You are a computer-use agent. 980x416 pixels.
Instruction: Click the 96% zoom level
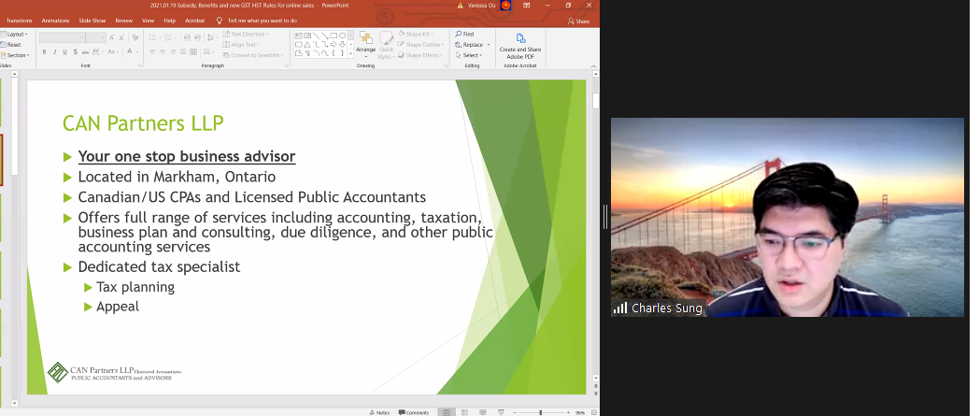click(x=579, y=412)
